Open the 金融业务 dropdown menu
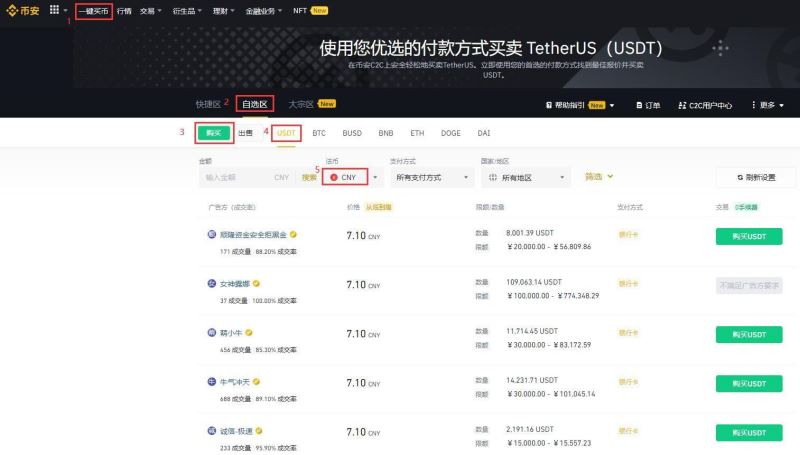This screenshot has height=455, width=800. tap(264, 11)
